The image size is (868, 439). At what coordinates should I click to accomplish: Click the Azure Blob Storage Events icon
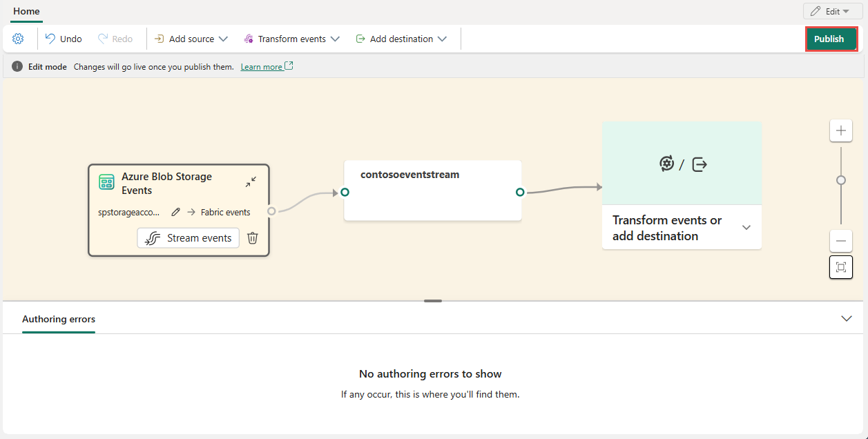(x=106, y=182)
